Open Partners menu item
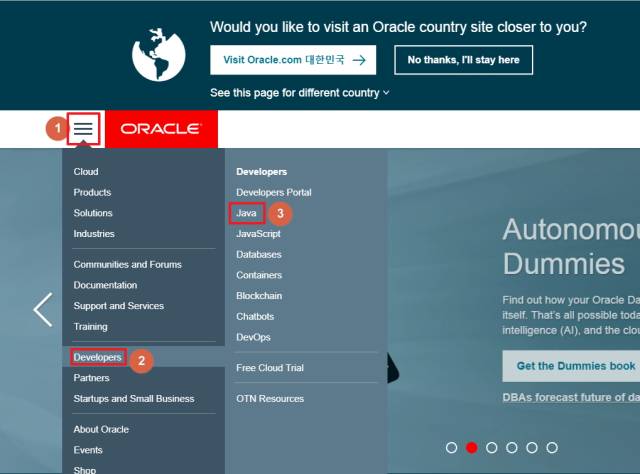 (91, 378)
